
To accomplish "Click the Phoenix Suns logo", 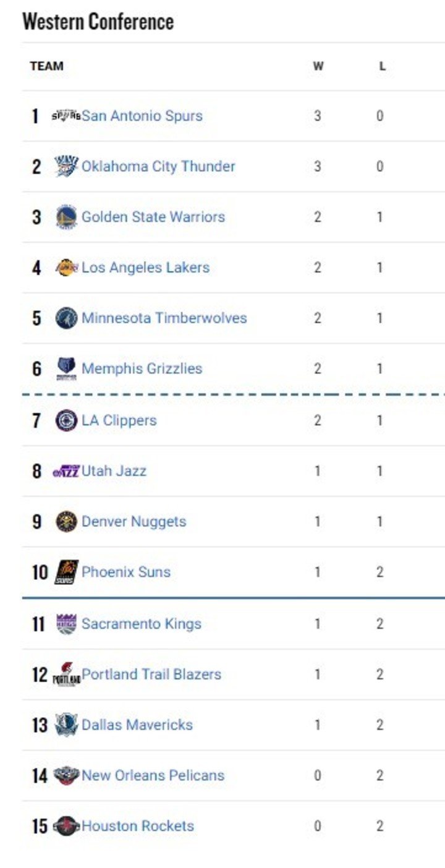I will point(66,572).
